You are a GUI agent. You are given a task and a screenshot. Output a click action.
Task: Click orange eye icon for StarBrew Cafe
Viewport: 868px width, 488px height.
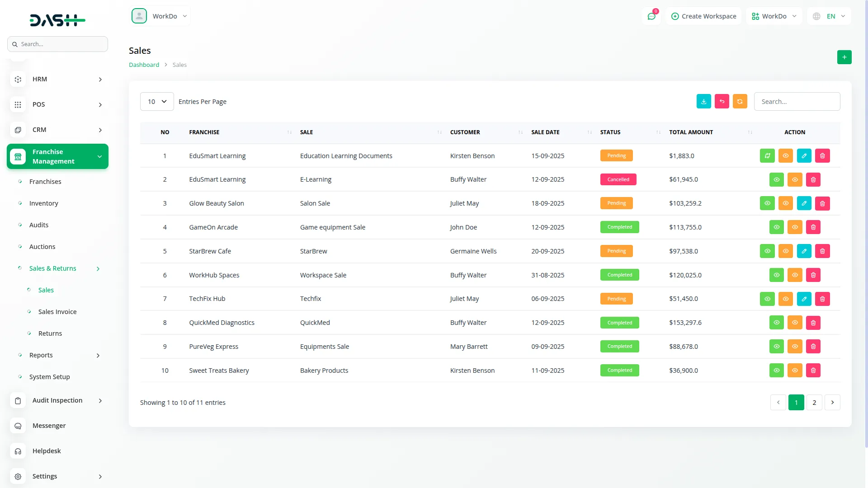click(x=786, y=251)
